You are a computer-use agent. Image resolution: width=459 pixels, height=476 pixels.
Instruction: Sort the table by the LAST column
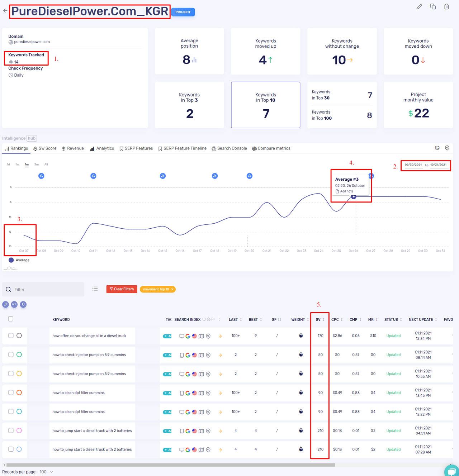(x=235, y=319)
